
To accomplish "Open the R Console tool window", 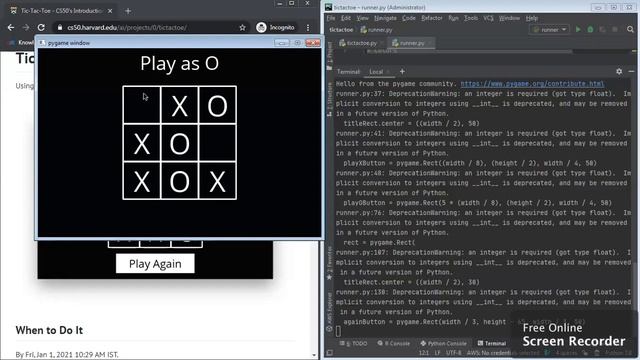I will [393, 343].
